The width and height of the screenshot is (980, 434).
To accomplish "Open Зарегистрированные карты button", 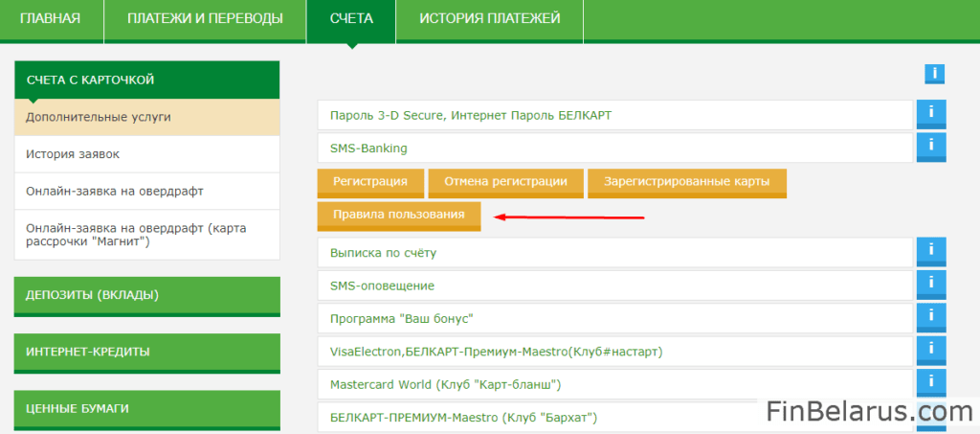I will [686, 181].
